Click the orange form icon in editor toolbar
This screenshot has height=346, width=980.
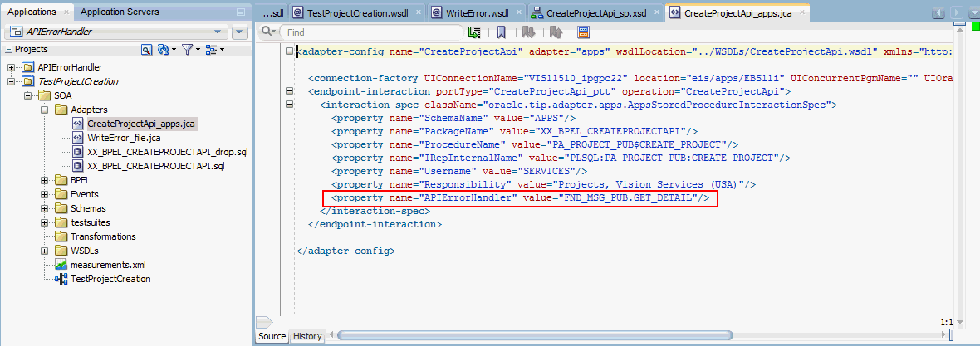click(584, 32)
